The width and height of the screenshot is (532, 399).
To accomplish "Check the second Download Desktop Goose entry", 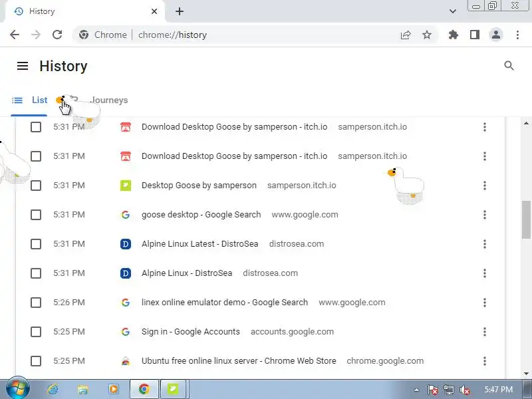I will click(36, 156).
